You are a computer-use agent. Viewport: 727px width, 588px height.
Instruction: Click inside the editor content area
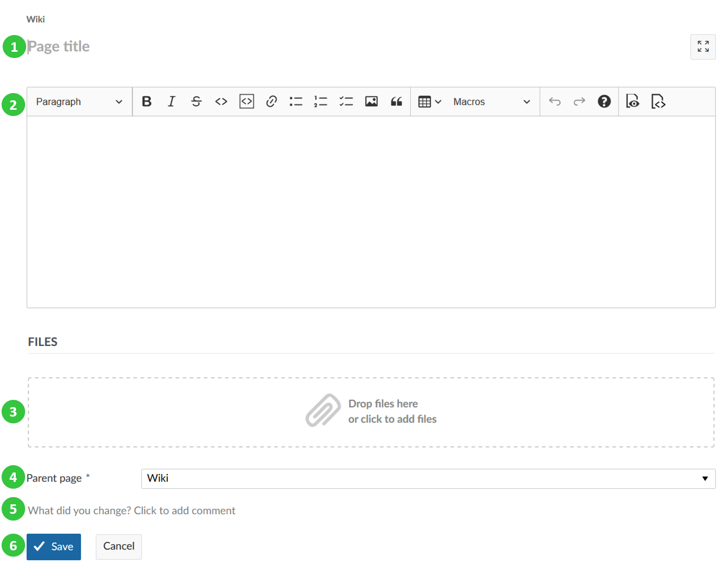coord(371,212)
